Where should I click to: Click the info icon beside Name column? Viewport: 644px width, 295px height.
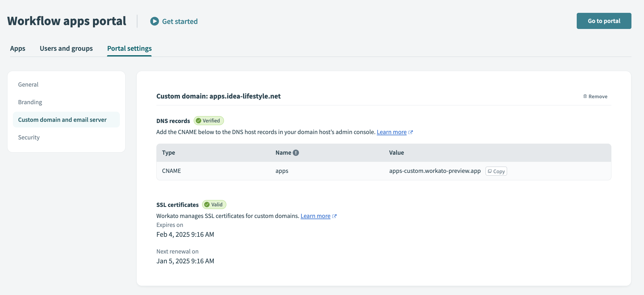[295, 152]
